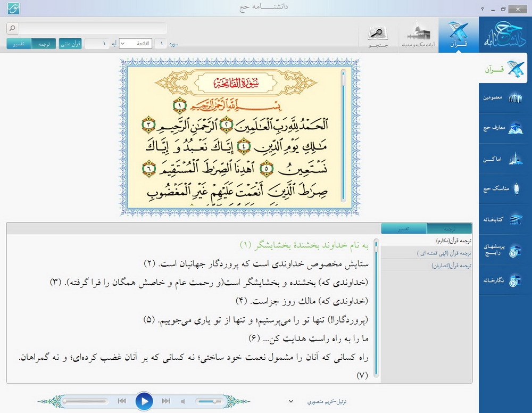Viewport: 532px width, 413px height.
Task: Click in the top search field
Action: 92,28
